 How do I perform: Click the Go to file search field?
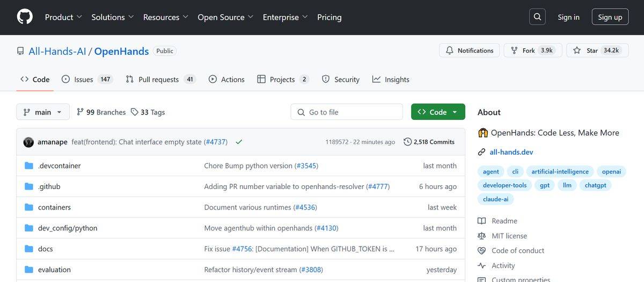tap(347, 112)
